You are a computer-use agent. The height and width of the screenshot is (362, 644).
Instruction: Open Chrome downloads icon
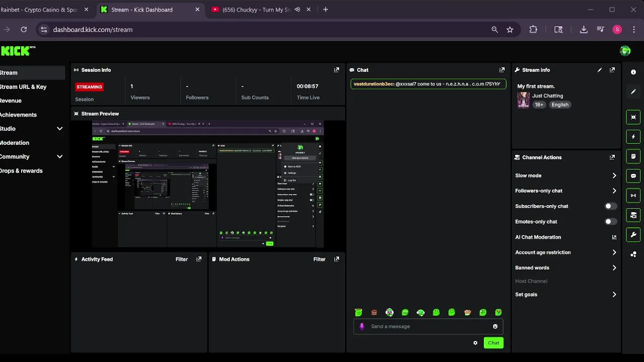[x=584, y=30]
